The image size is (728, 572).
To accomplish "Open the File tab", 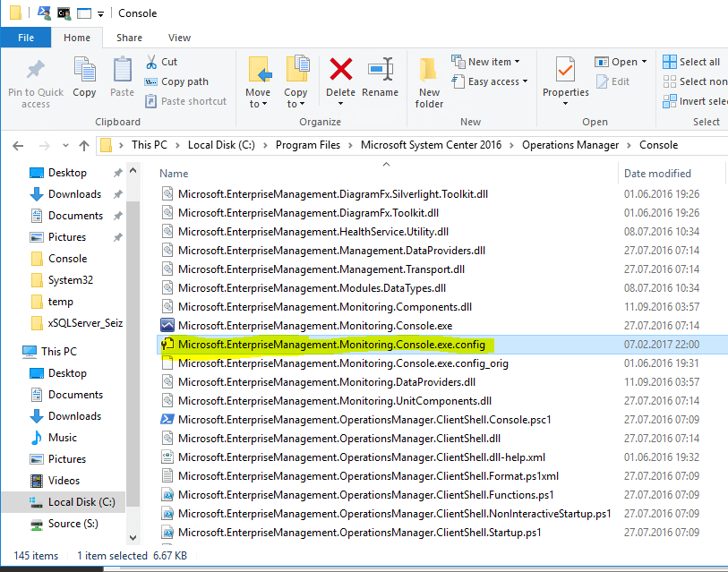I will click(x=26, y=38).
